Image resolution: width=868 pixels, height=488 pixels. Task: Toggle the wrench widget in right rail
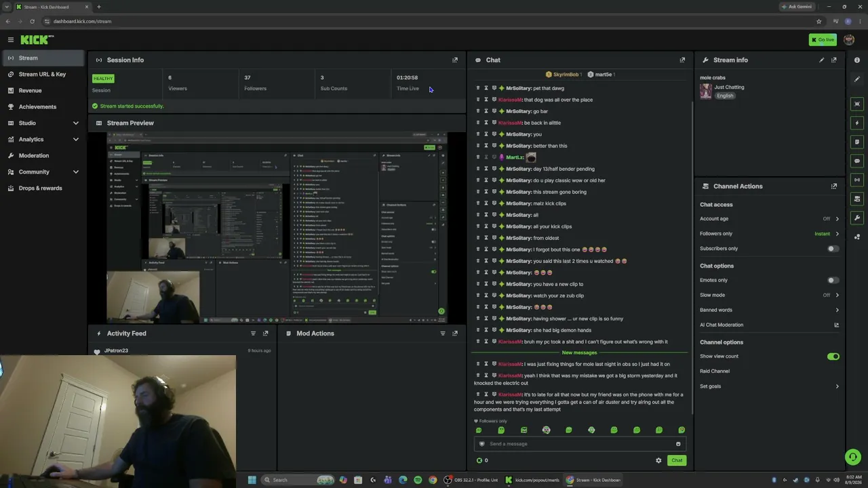tap(857, 218)
